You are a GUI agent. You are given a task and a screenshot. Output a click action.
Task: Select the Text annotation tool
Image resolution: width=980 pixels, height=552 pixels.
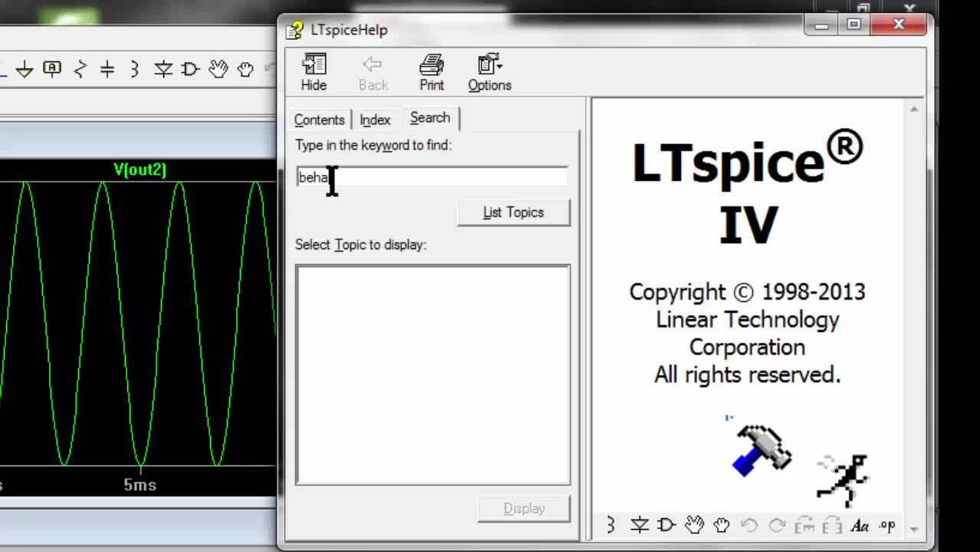click(x=859, y=527)
